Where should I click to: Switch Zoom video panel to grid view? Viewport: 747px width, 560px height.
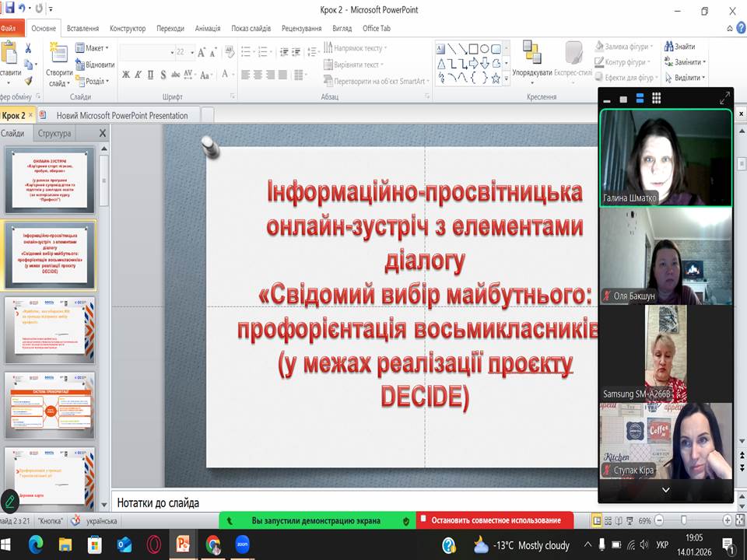pos(656,98)
